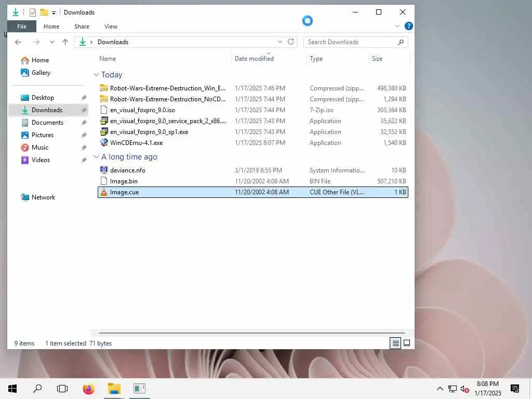Expand the ribbon with the chevron

[397, 26]
